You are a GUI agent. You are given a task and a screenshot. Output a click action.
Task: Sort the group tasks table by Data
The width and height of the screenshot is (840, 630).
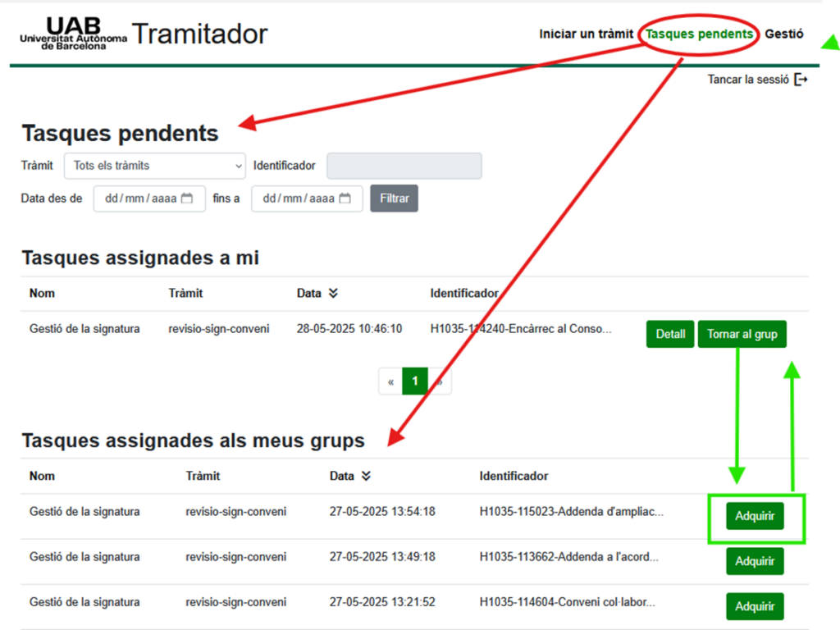(x=366, y=476)
